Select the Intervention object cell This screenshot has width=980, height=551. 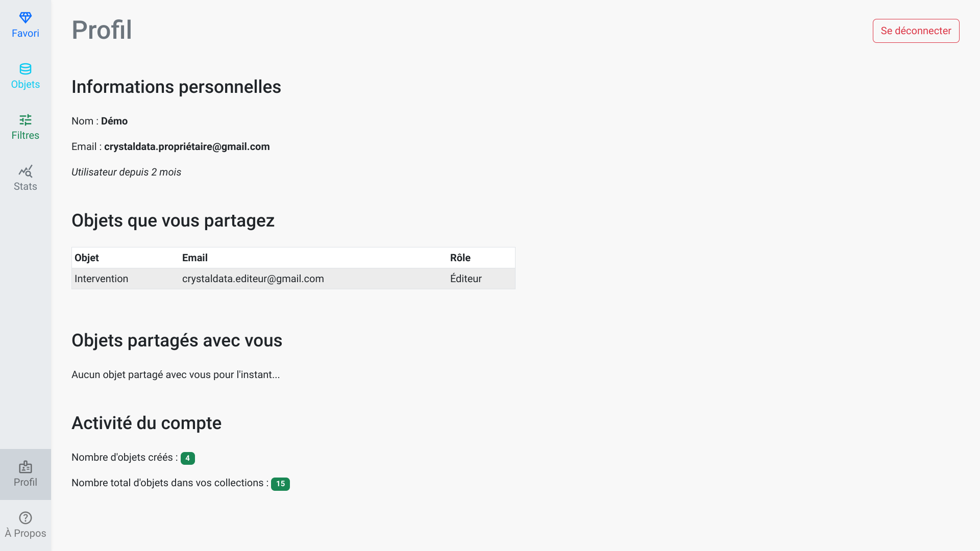pos(102,279)
